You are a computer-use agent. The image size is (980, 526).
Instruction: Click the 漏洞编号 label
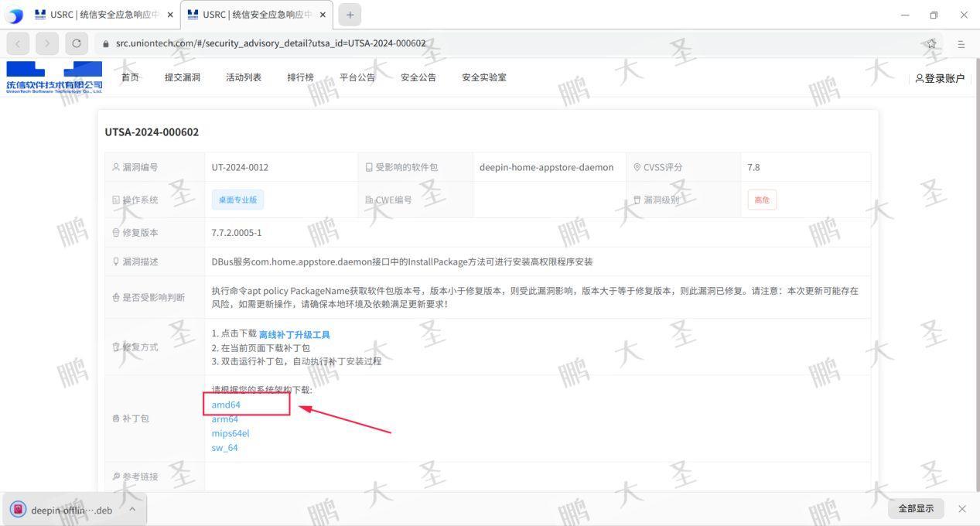point(140,167)
